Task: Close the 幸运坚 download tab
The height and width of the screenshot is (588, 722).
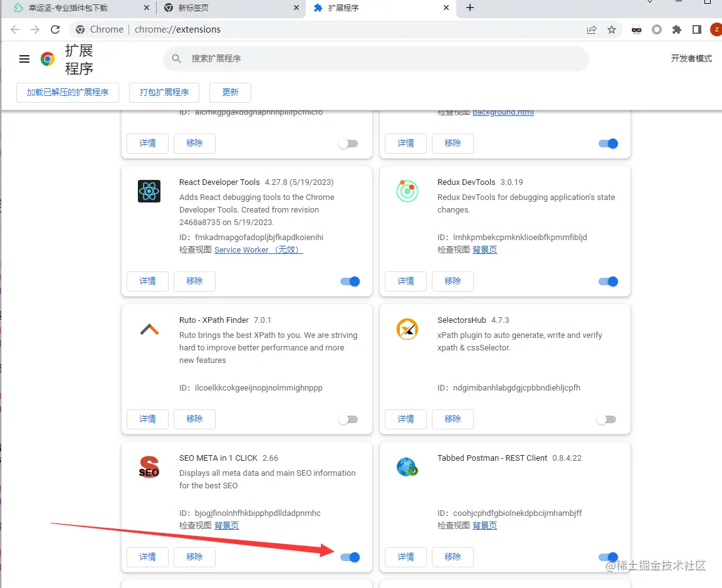Action: [x=147, y=8]
